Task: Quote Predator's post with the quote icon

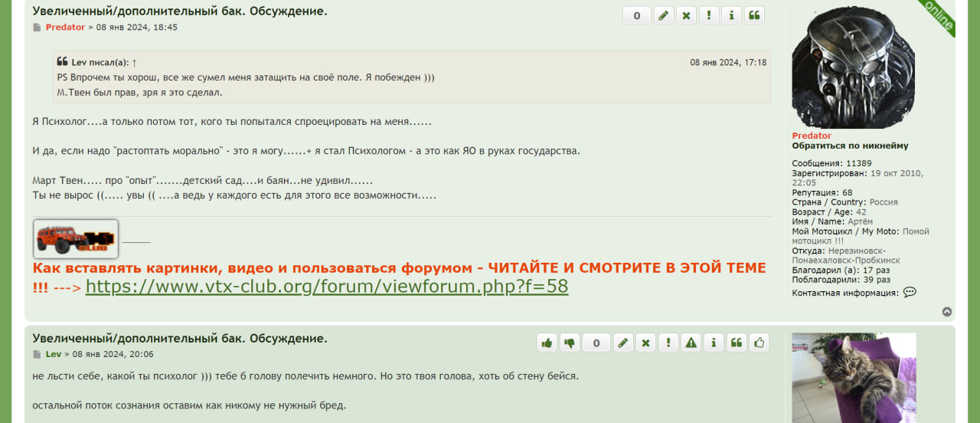Action: click(x=754, y=15)
